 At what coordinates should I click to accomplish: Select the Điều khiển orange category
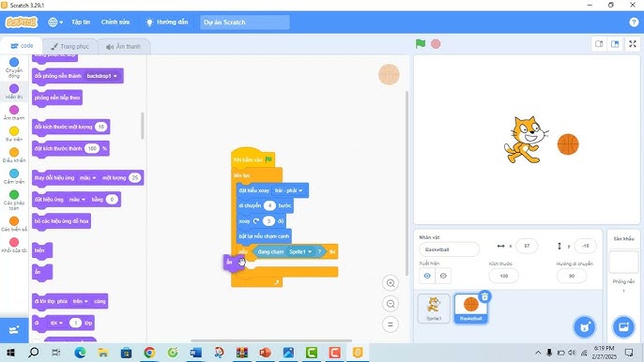click(14, 155)
